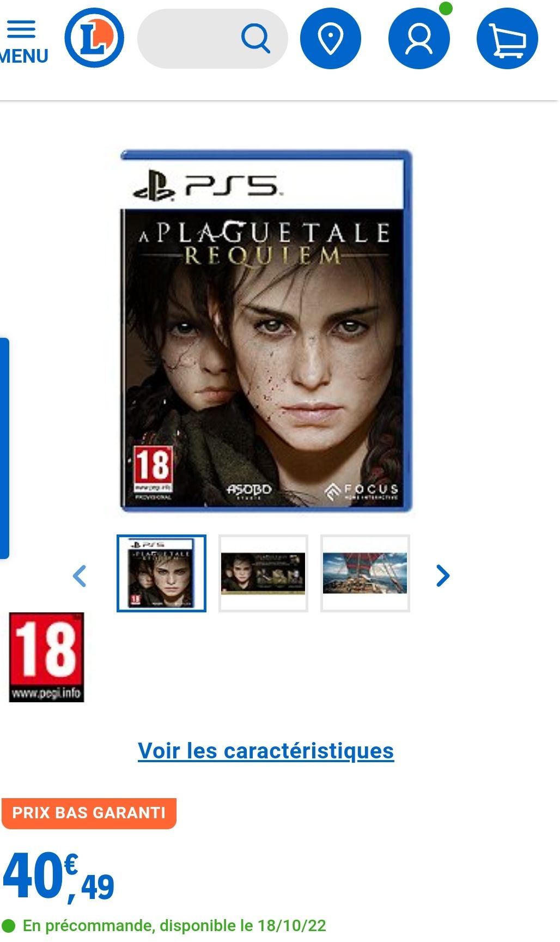Screen dimensions: 560x942
Task: Select the ship screenshot thumbnail
Action: click(x=365, y=573)
